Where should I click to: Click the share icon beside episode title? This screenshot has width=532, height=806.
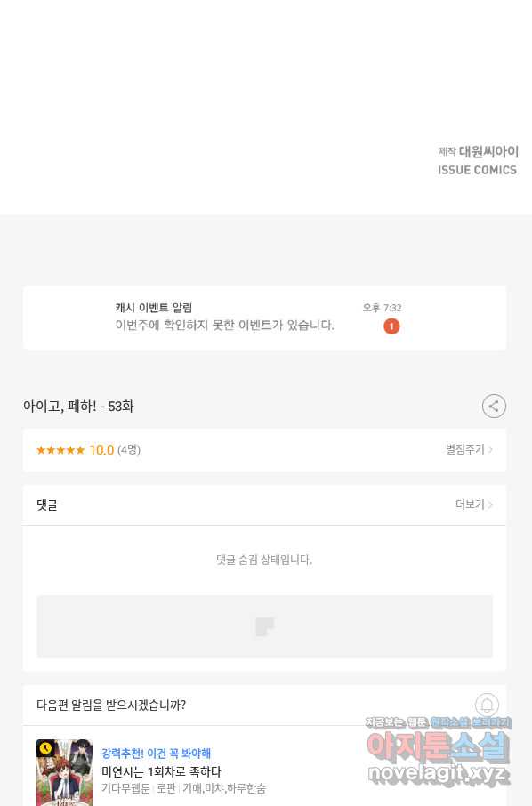494,406
